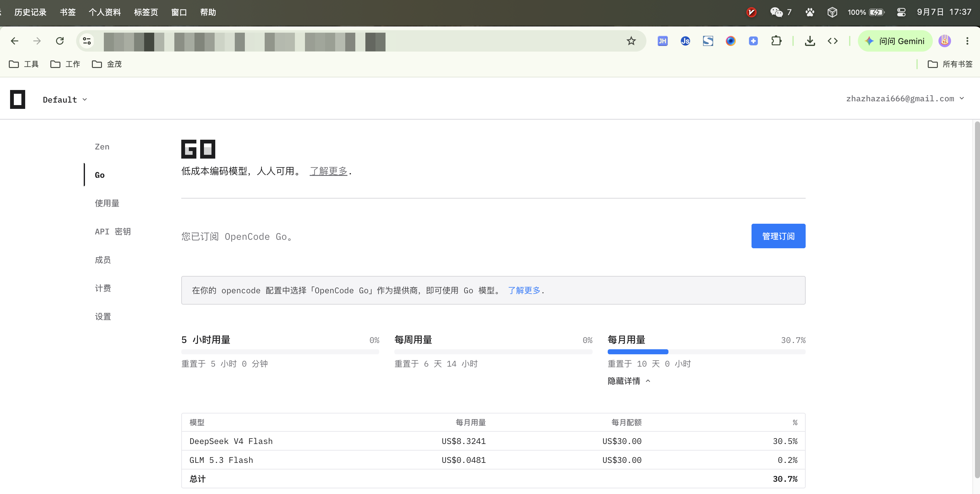This screenshot has width=980, height=494.
Task: Click the red V menu bar icon
Action: click(x=751, y=12)
